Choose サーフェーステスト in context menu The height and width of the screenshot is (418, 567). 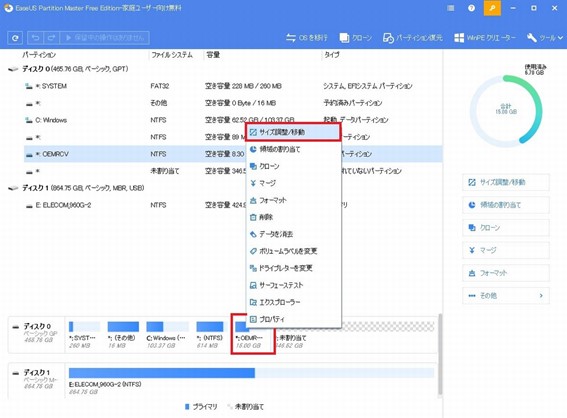point(293,285)
